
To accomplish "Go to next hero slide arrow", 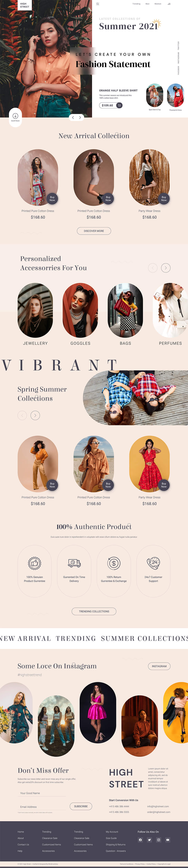I will coord(80,118).
